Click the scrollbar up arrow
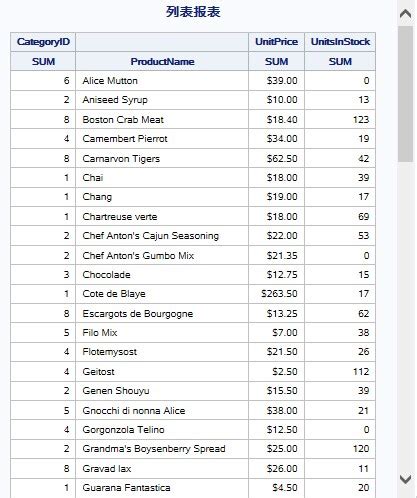This screenshot has width=417, height=498. 405,14
